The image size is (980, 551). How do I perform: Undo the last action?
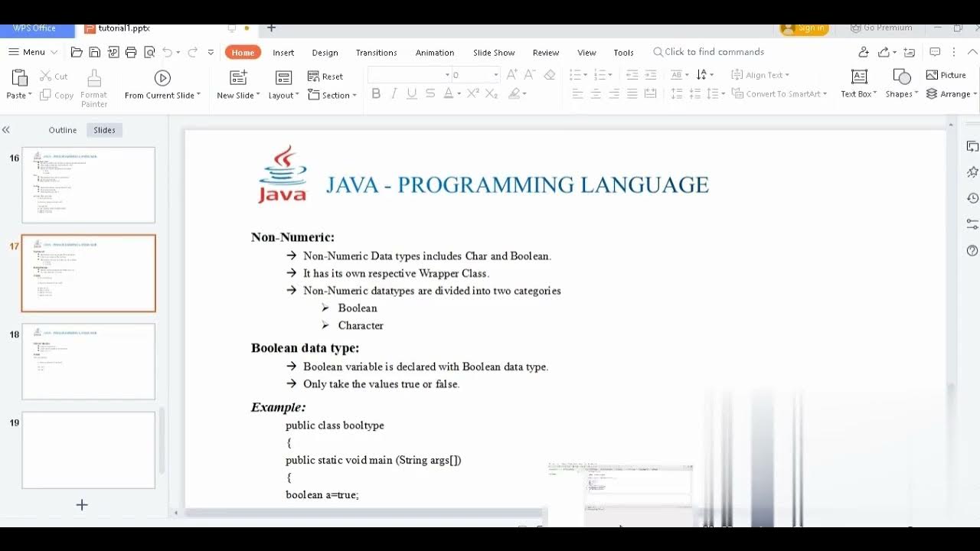tap(167, 52)
